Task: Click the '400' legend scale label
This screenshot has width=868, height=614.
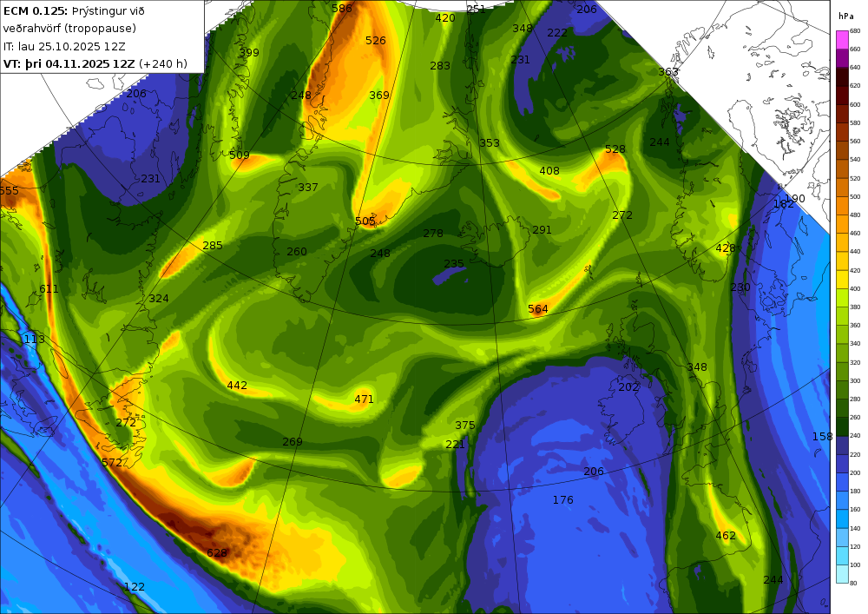Action: [855, 288]
